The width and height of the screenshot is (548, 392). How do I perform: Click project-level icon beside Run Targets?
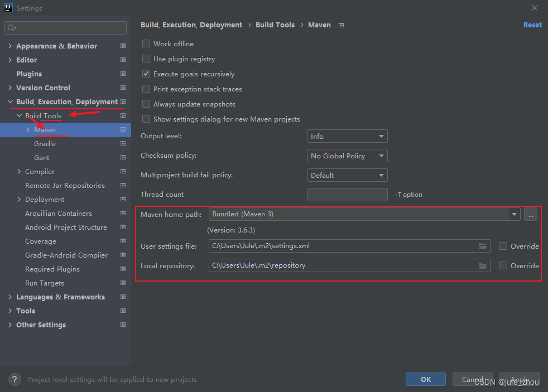(x=123, y=283)
